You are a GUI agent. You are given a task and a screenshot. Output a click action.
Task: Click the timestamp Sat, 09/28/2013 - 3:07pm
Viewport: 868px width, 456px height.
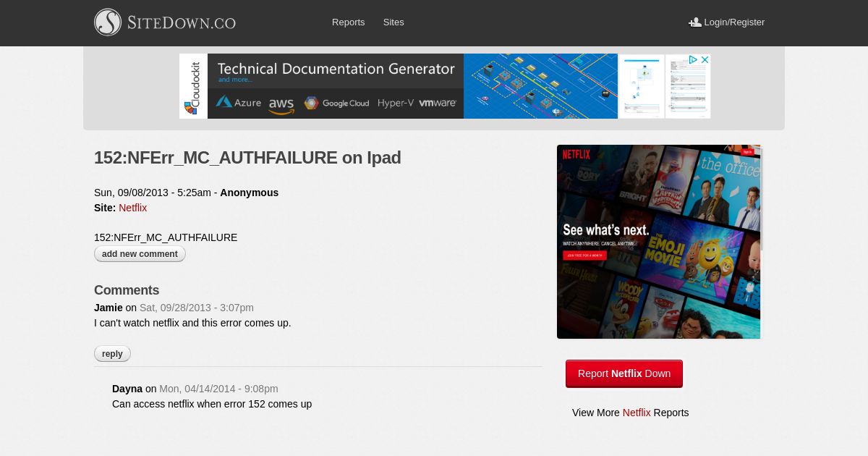click(197, 308)
